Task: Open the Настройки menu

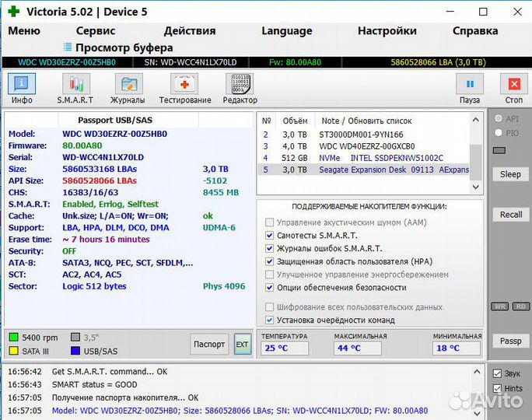Action: click(x=387, y=31)
